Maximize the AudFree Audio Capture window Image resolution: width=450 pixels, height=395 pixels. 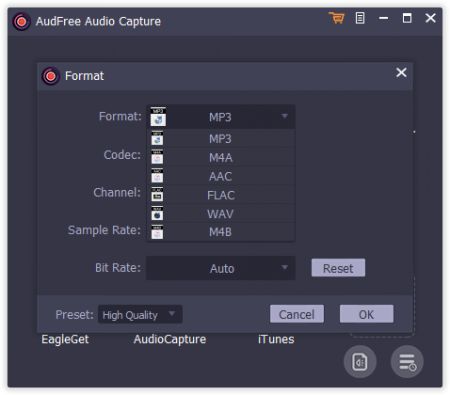pyautogui.click(x=407, y=18)
